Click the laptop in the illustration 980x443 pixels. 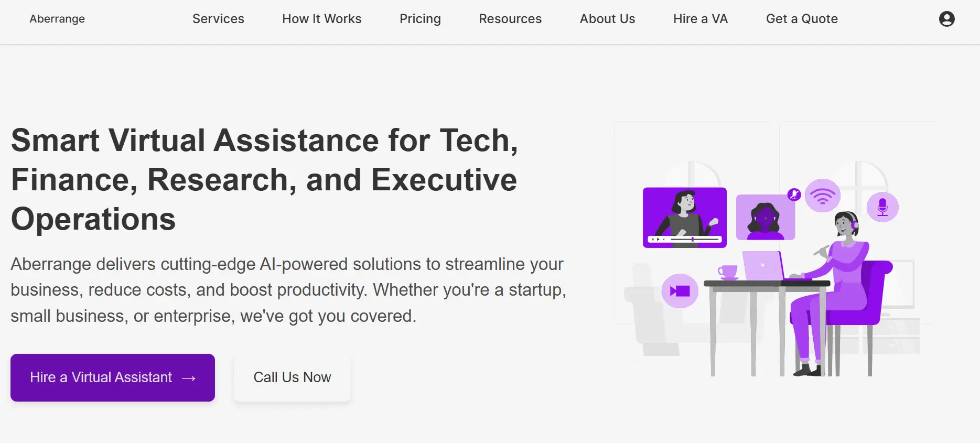point(763,266)
